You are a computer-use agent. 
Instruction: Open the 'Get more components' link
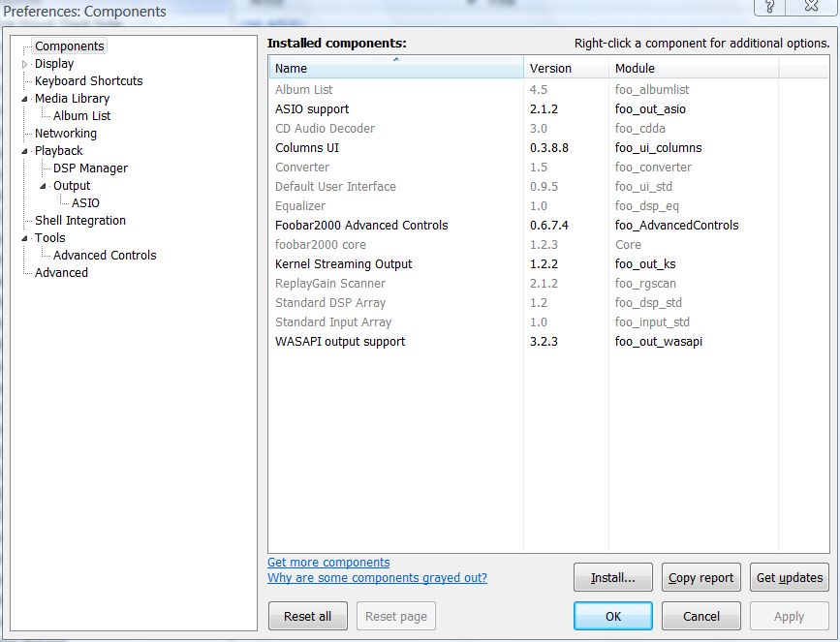pyautogui.click(x=328, y=563)
